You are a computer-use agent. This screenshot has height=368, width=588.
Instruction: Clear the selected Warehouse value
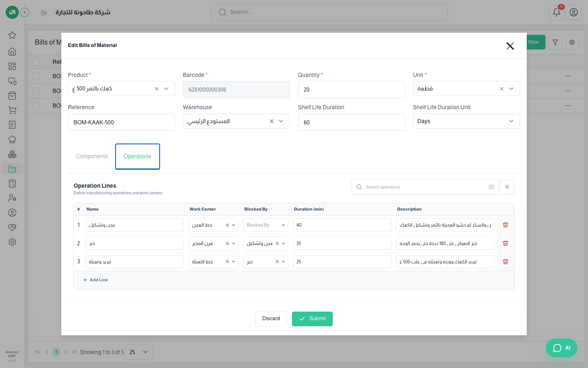coord(272,121)
